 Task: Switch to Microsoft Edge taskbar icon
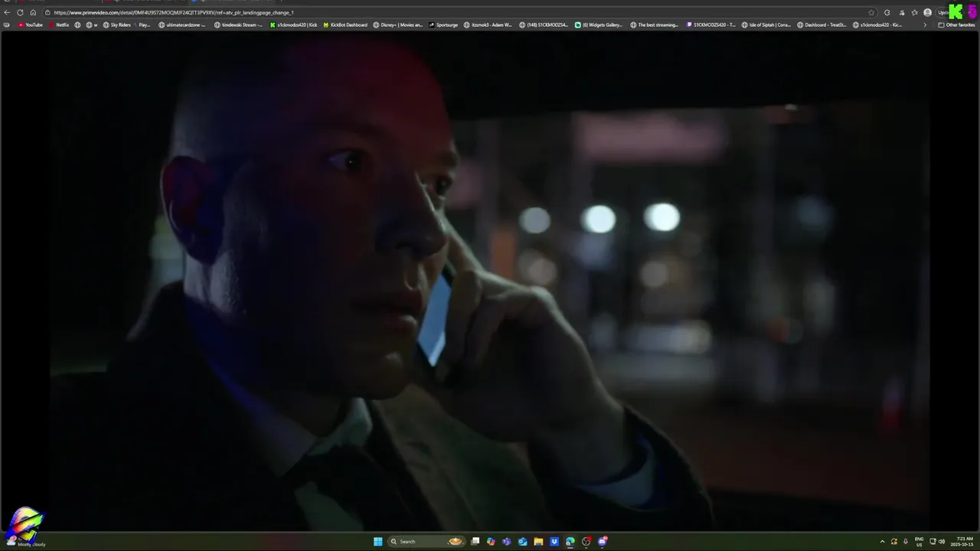pyautogui.click(x=570, y=541)
